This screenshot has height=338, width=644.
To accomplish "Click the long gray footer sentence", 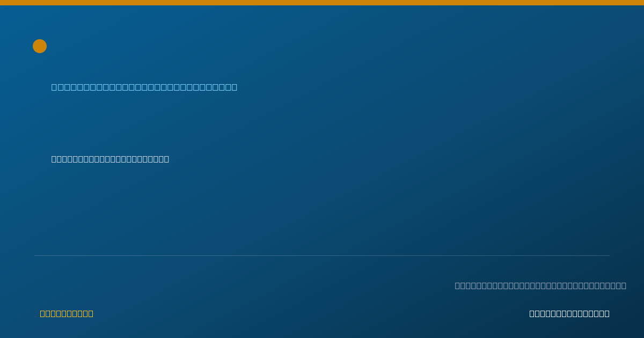I will pyautogui.click(x=540, y=285).
